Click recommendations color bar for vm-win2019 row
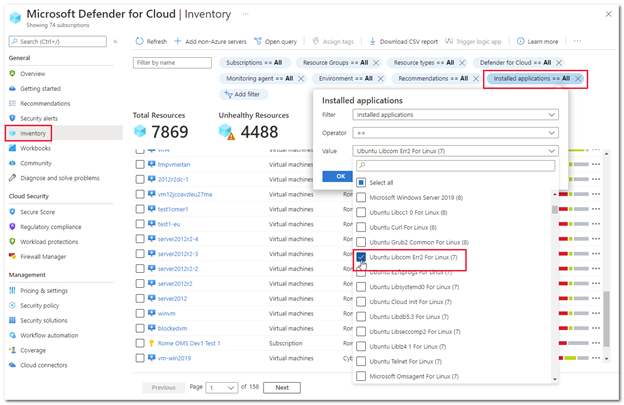 pyautogui.click(x=573, y=358)
